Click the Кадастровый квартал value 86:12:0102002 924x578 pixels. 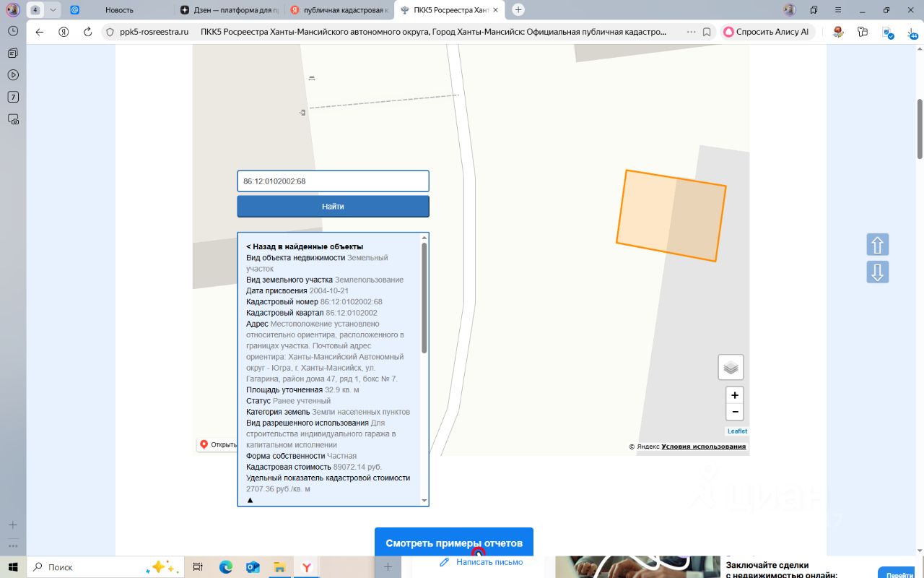pyautogui.click(x=352, y=313)
